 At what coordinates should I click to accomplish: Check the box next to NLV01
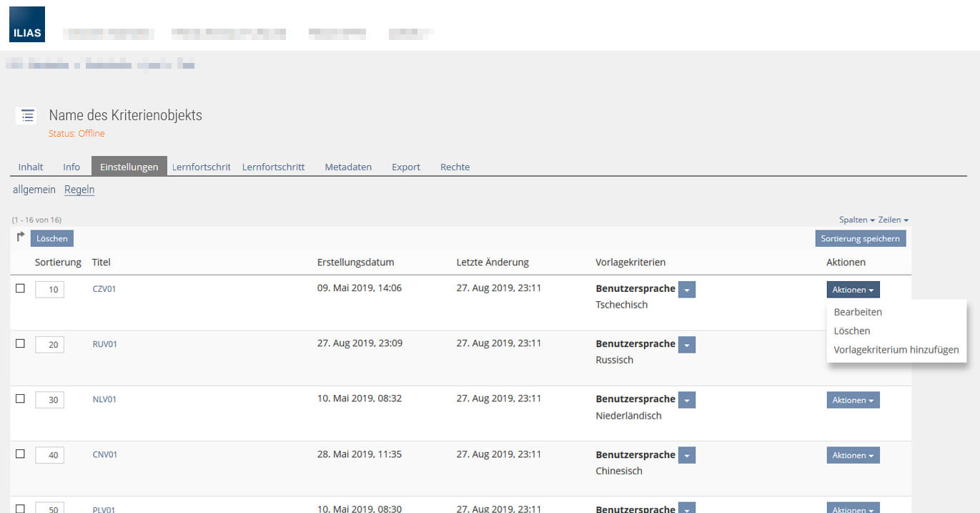pyautogui.click(x=20, y=399)
